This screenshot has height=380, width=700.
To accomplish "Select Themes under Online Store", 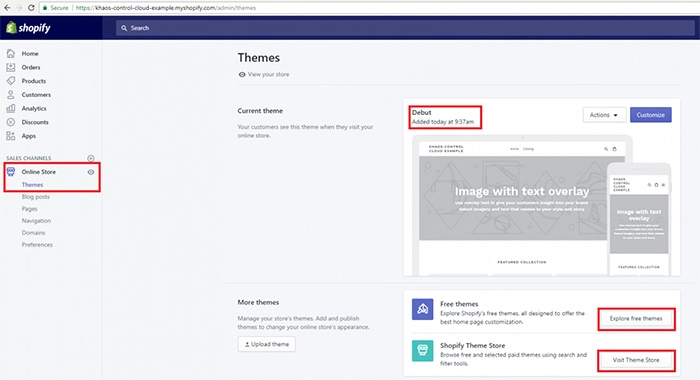I will 32,184.
